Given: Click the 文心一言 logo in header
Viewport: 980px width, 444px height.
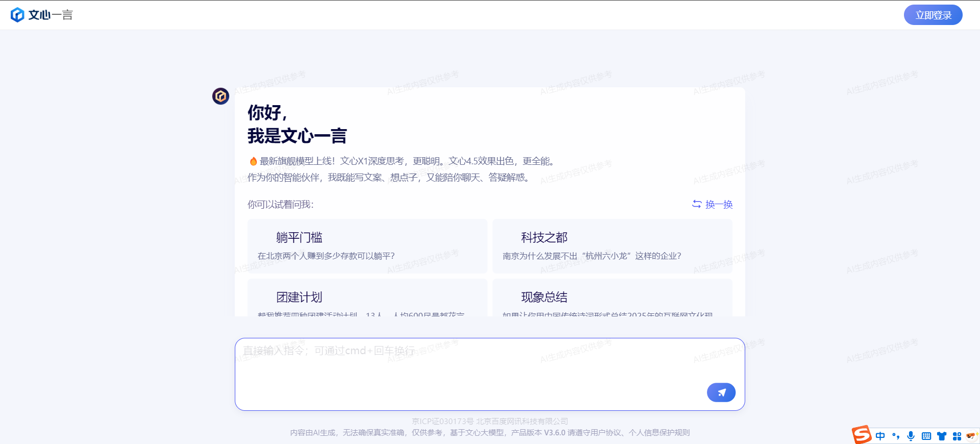Looking at the screenshot, I should [42, 15].
